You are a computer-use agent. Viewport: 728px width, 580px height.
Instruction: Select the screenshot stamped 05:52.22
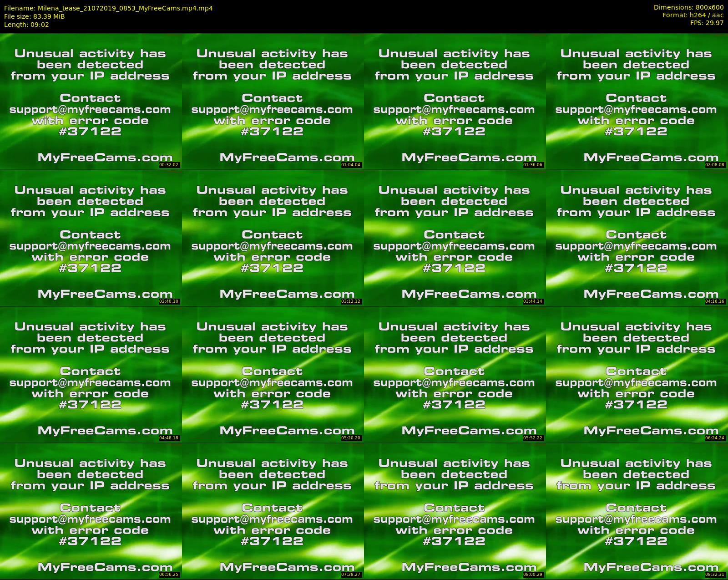[x=455, y=374]
